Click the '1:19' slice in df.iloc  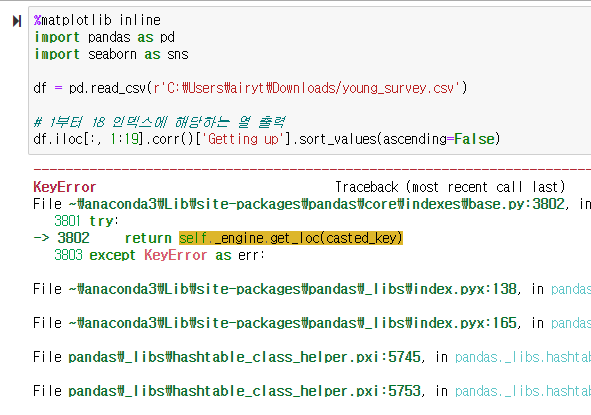coord(124,139)
